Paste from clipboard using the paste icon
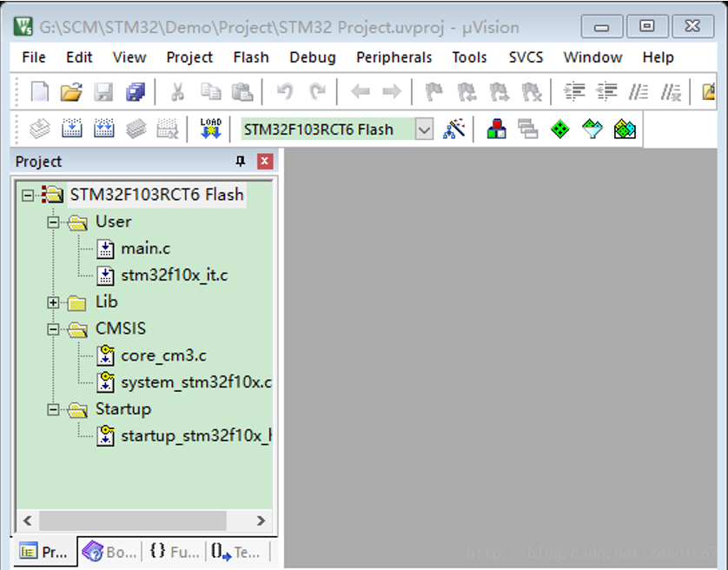 pos(242,91)
